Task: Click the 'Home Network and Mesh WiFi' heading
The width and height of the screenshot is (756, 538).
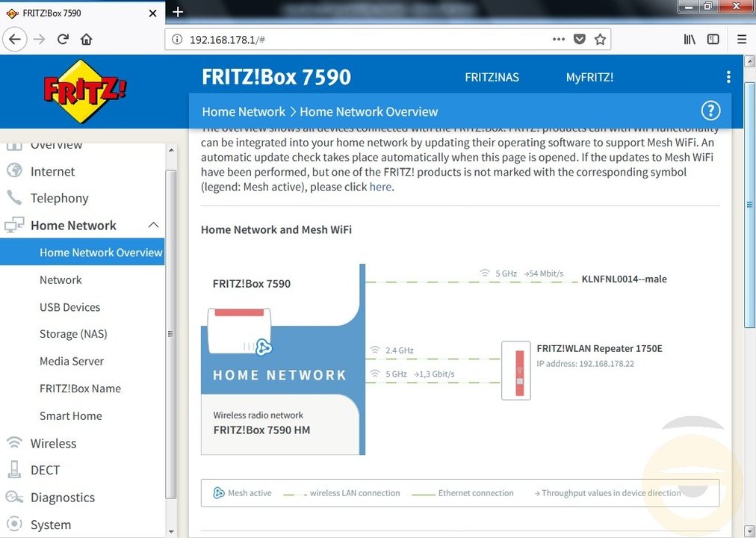Action: (276, 229)
